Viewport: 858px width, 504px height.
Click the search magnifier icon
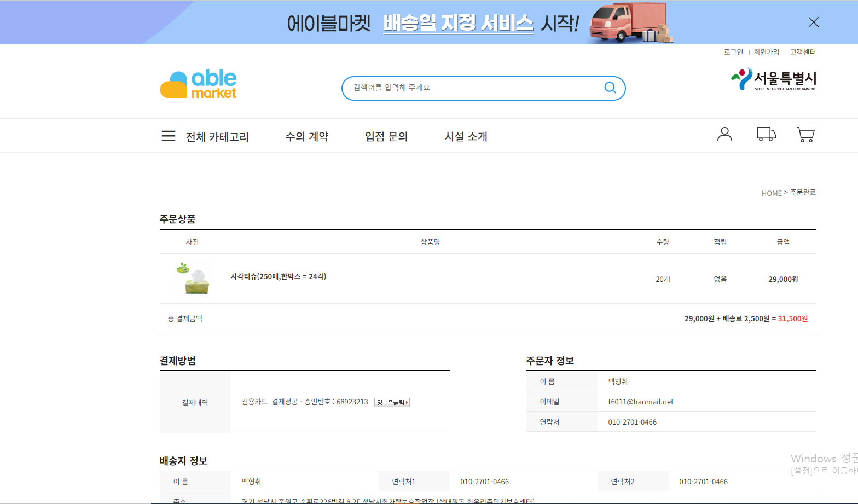pyautogui.click(x=610, y=88)
